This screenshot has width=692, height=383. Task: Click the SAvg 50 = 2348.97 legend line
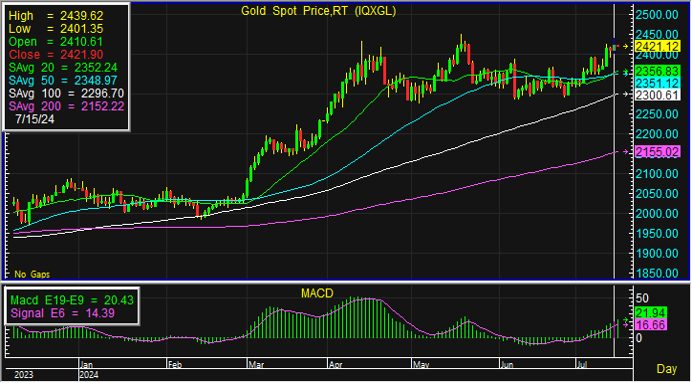(x=63, y=80)
